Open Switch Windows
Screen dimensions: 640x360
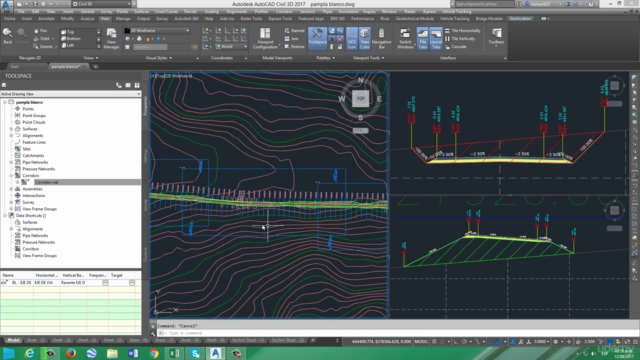tap(405, 39)
